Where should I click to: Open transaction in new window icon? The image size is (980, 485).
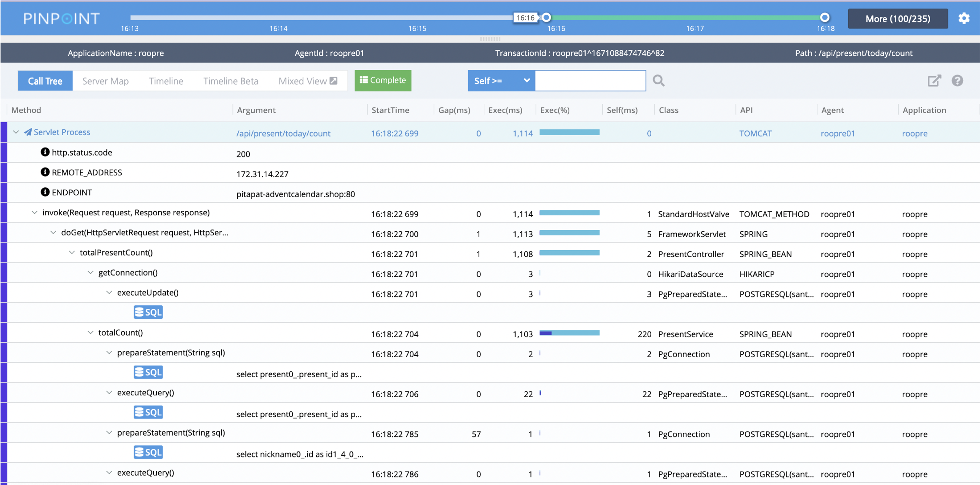934,81
